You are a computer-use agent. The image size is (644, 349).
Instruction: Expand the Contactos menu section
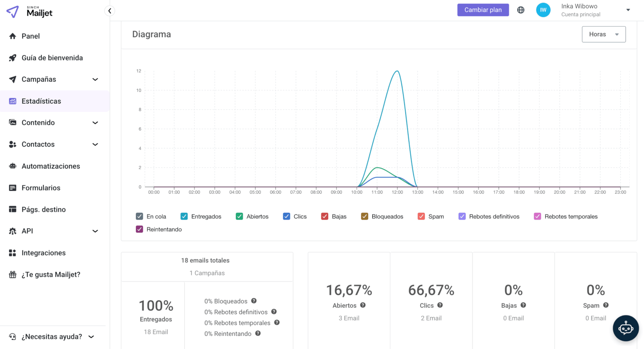[95, 145]
